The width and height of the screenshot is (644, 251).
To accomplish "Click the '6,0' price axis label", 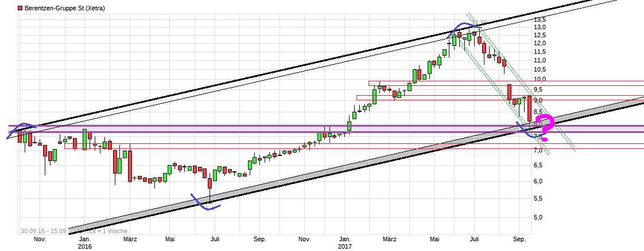I will click(x=538, y=181).
